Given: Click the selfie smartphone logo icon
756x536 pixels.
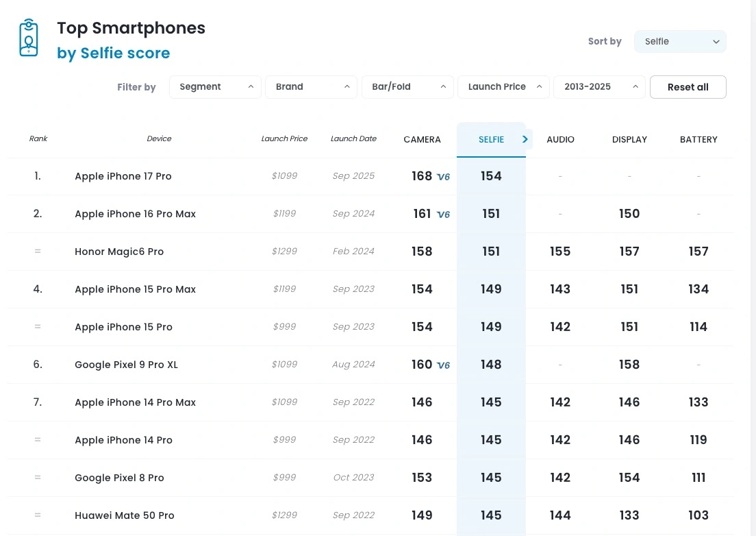Looking at the screenshot, I should [28, 39].
